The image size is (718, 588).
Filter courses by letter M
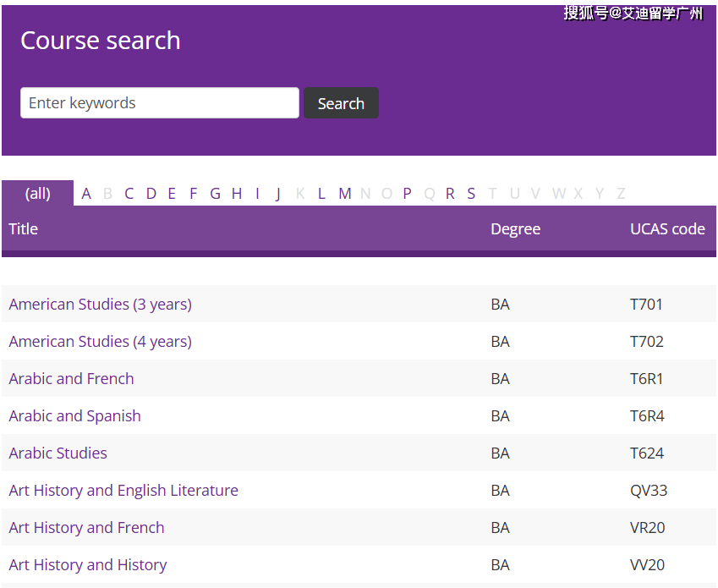click(x=345, y=194)
